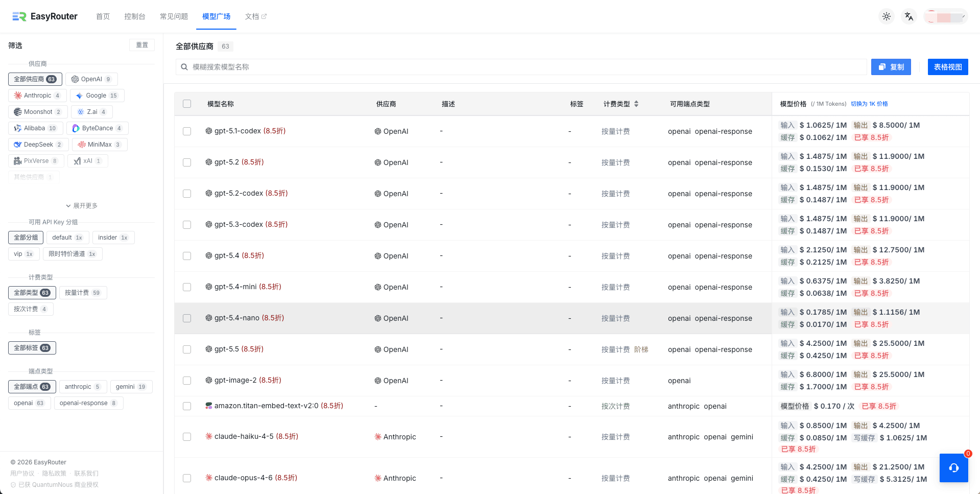Open the customer support headset button
The width and height of the screenshot is (980, 494).
(953, 467)
